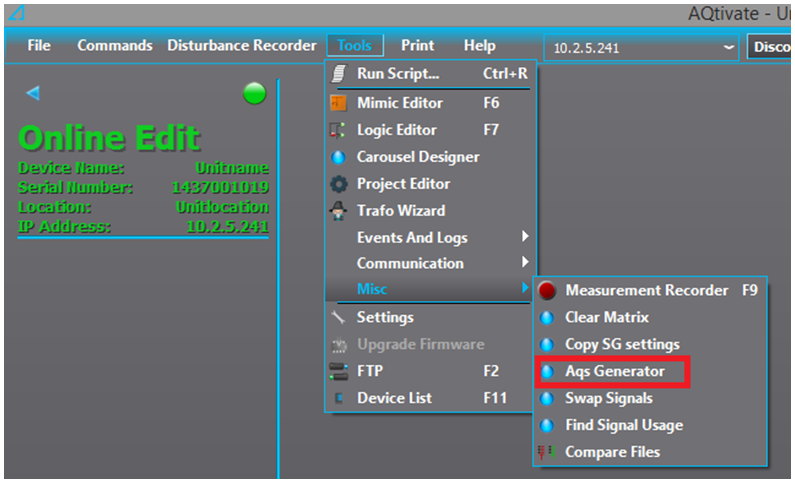Click the Find Signal Usage icon
The height and width of the screenshot is (483, 795).
[x=547, y=425]
